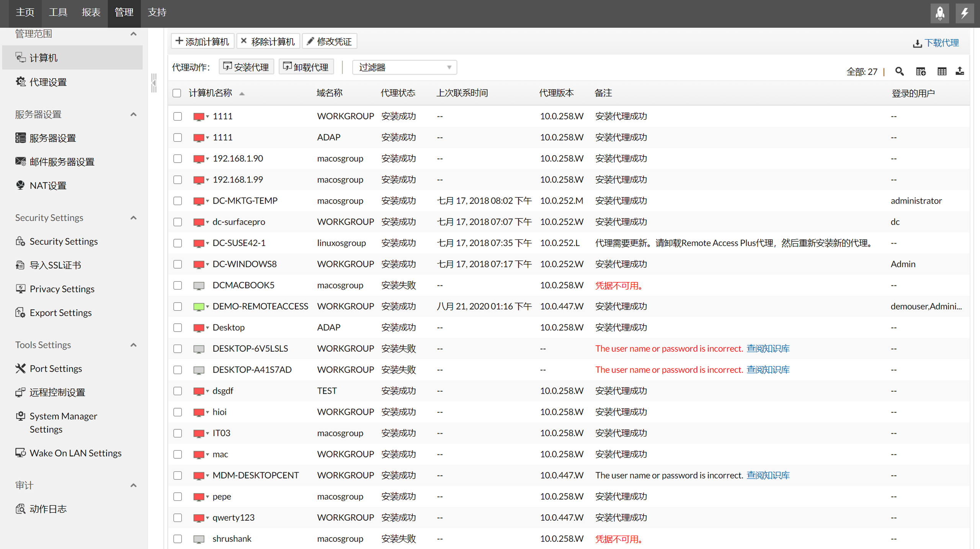This screenshot has width=980, height=549.
Task: Select the DCMACBOOK5 row checkbox
Action: [178, 285]
